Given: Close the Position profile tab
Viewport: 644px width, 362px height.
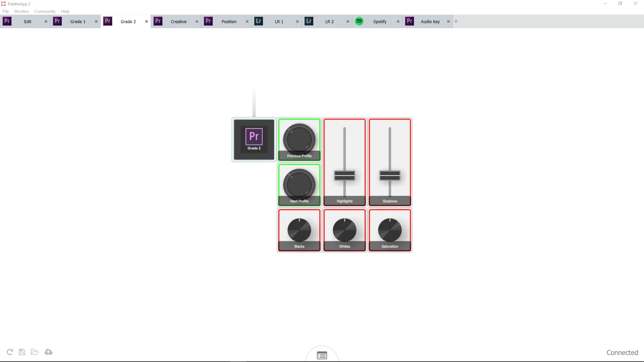Looking at the screenshot, I should 247,21.
